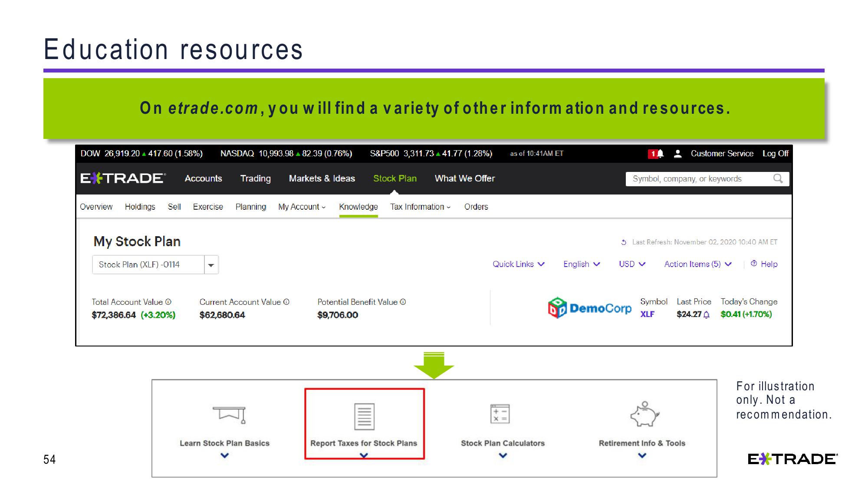Click Learn Stock Plan Basics label
Viewport: 868px width, 488px height.
coord(225,443)
